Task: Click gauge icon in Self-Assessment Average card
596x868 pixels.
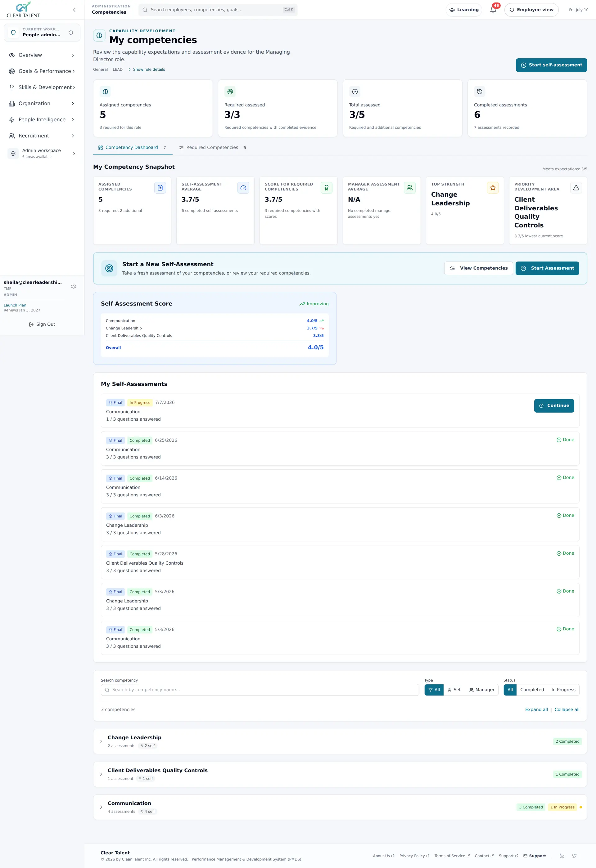Action: 243,188
